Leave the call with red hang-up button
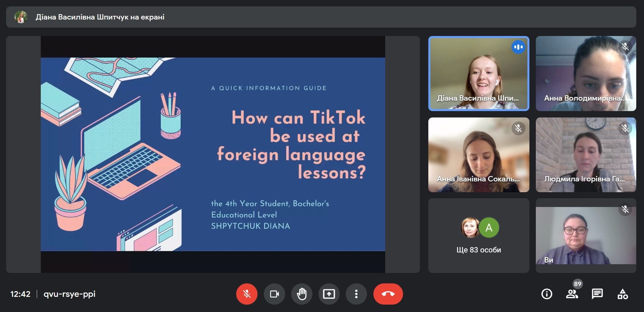 coord(388,294)
